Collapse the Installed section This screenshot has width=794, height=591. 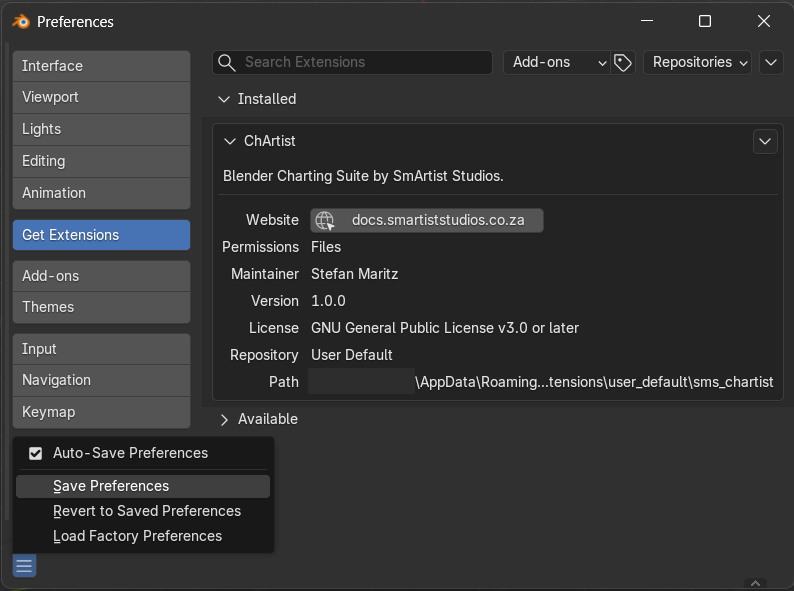point(224,99)
